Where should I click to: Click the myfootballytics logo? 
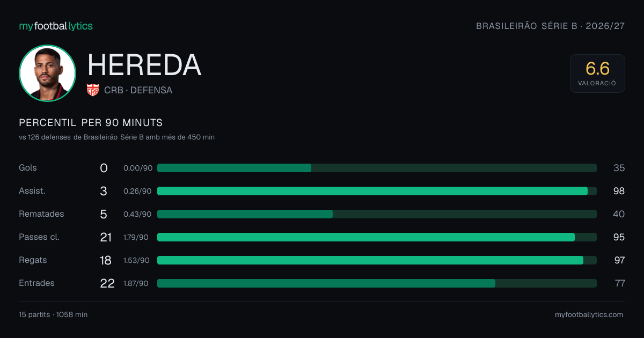click(x=56, y=26)
